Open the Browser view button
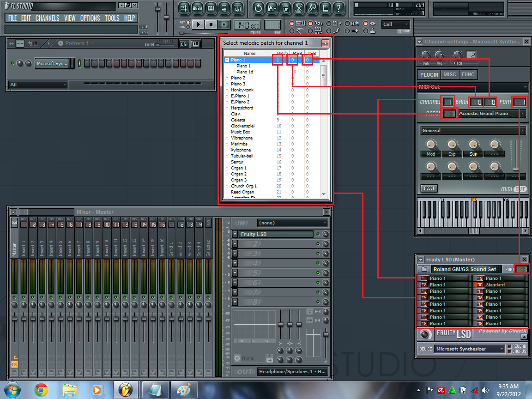This screenshot has width=532, height=399. [x=224, y=8]
